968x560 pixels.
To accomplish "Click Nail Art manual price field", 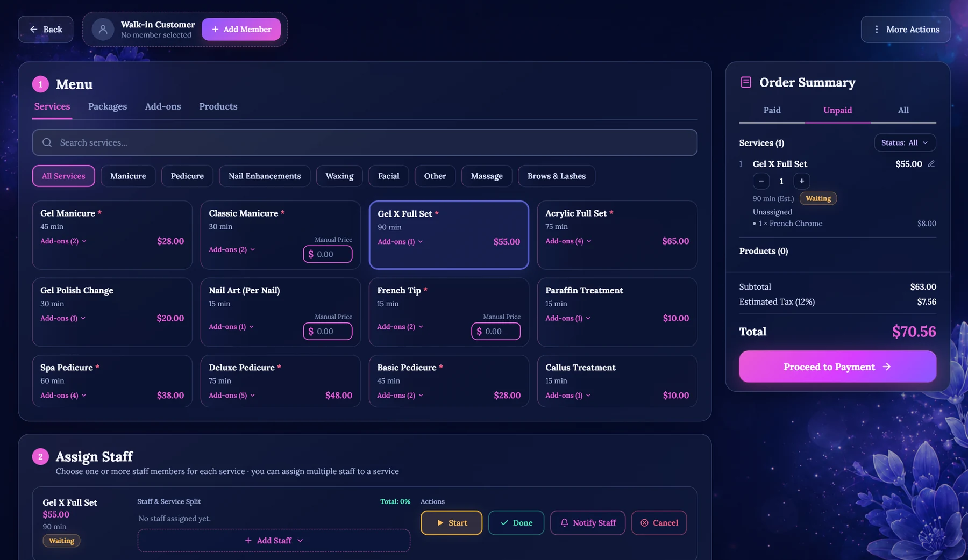I will (x=328, y=332).
